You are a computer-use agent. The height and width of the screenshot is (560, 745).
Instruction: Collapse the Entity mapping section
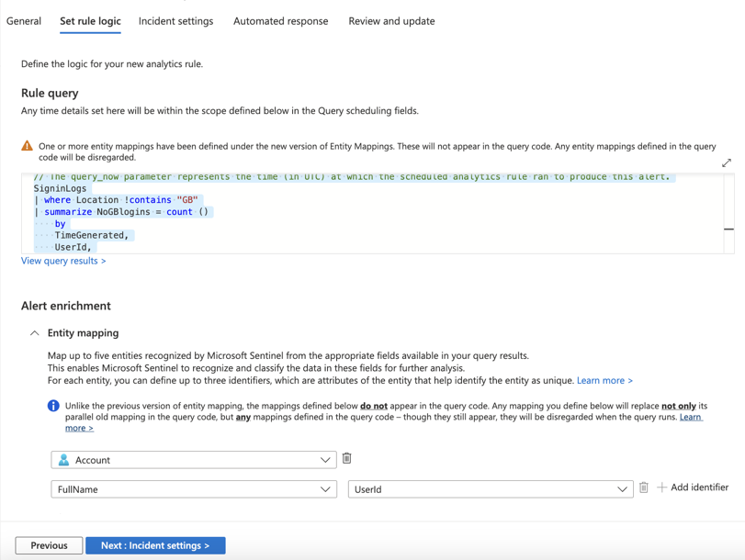(x=35, y=332)
